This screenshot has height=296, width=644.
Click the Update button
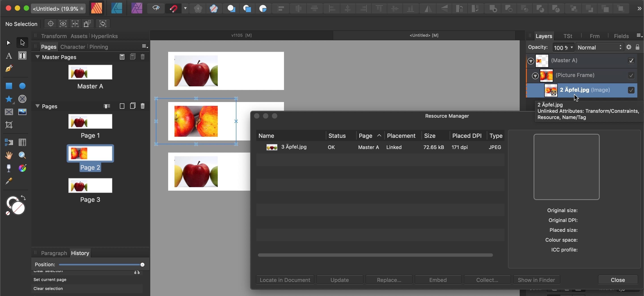pyautogui.click(x=340, y=280)
